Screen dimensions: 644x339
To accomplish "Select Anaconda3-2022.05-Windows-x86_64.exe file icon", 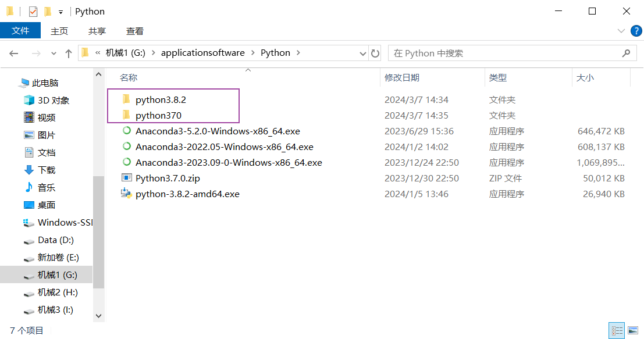I will [126, 146].
